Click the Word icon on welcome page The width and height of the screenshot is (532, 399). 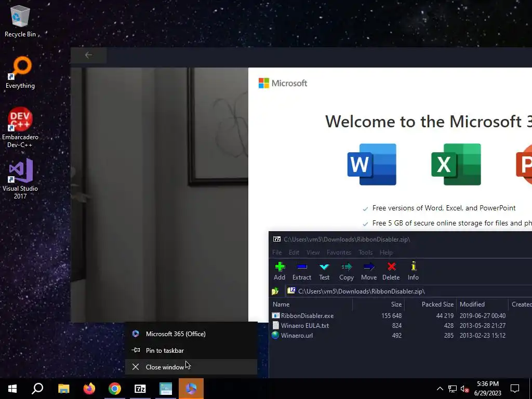[x=372, y=165]
